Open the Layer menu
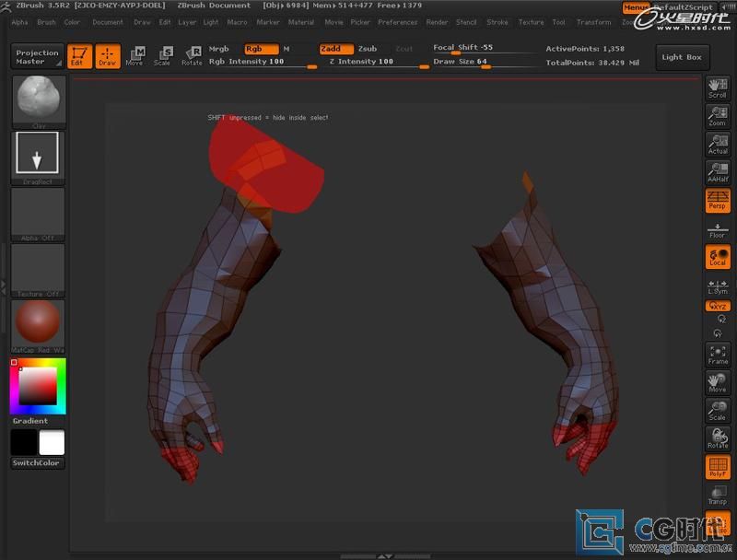 (x=187, y=22)
